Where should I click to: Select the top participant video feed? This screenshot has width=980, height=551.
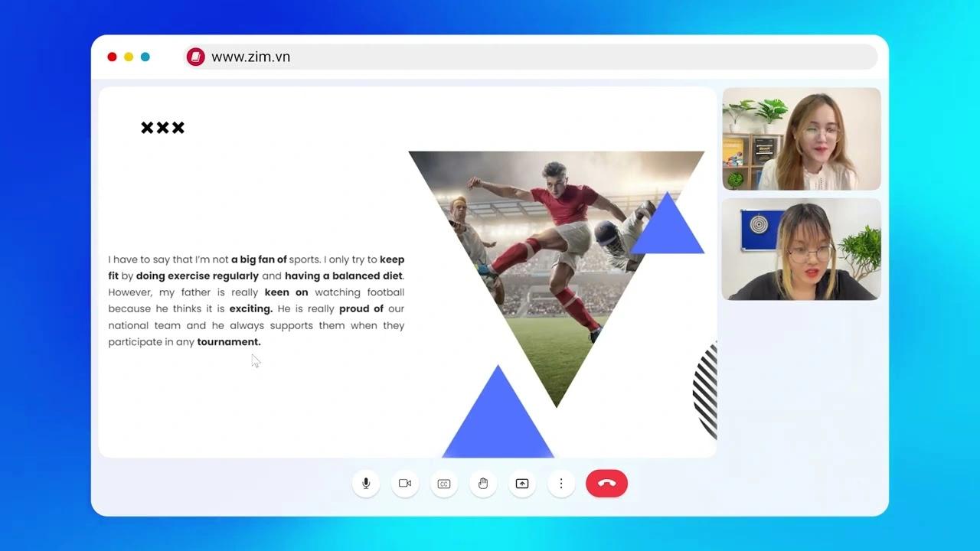[x=801, y=139]
